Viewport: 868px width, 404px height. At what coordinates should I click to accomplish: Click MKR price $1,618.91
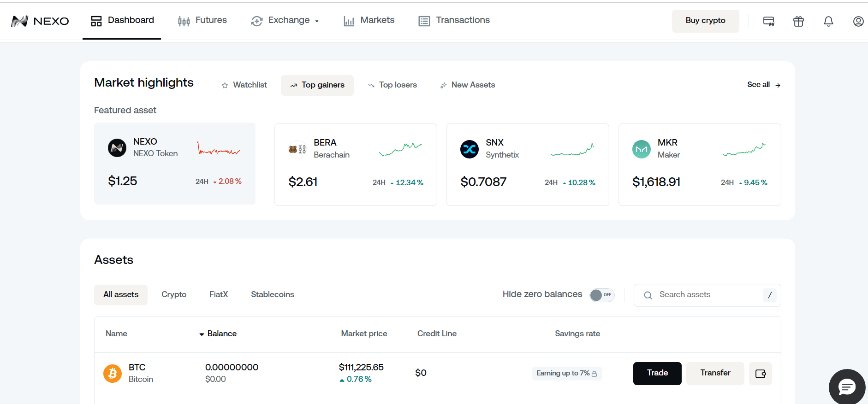tap(656, 182)
